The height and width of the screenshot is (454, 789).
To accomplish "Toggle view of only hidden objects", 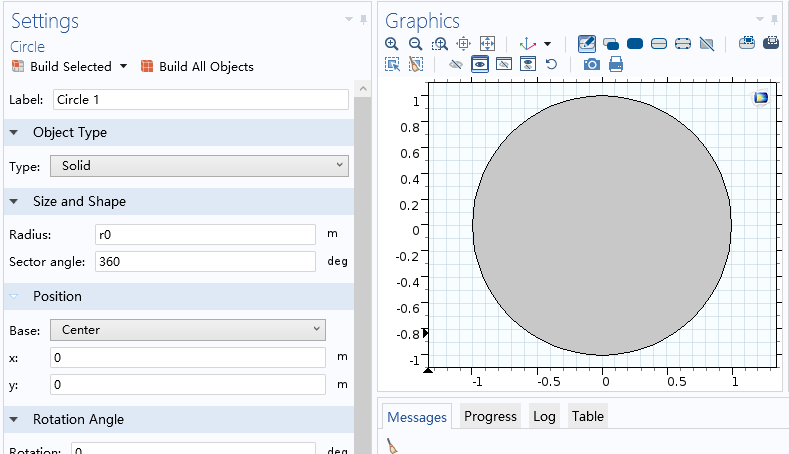I will pos(504,64).
